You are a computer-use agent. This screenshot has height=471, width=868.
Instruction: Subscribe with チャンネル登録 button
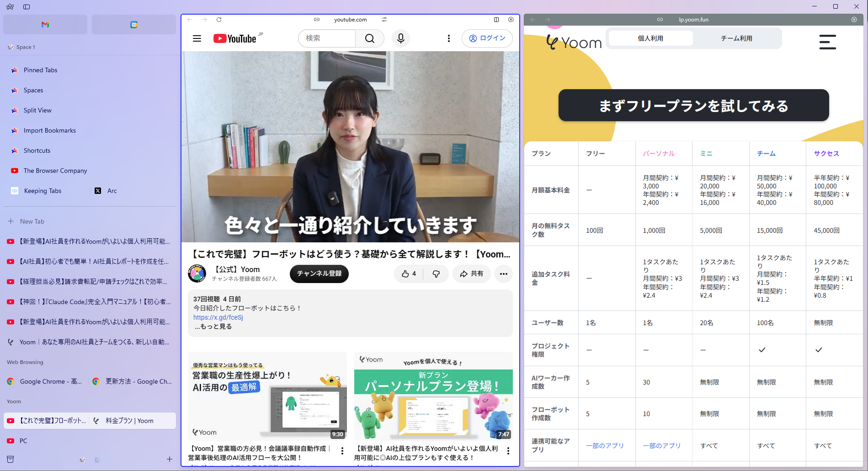pyautogui.click(x=319, y=274)
